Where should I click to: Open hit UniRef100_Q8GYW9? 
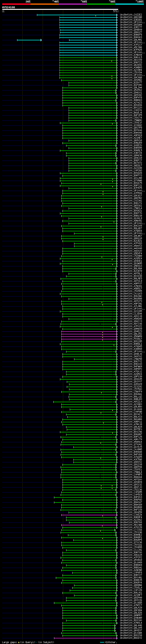pos(131,17)
